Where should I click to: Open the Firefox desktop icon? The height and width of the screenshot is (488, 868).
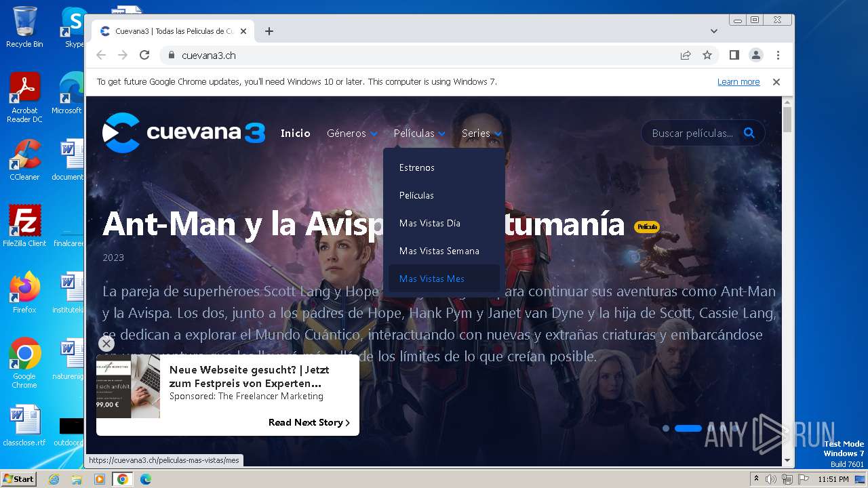pyautogui.click(x=24, y=292)
